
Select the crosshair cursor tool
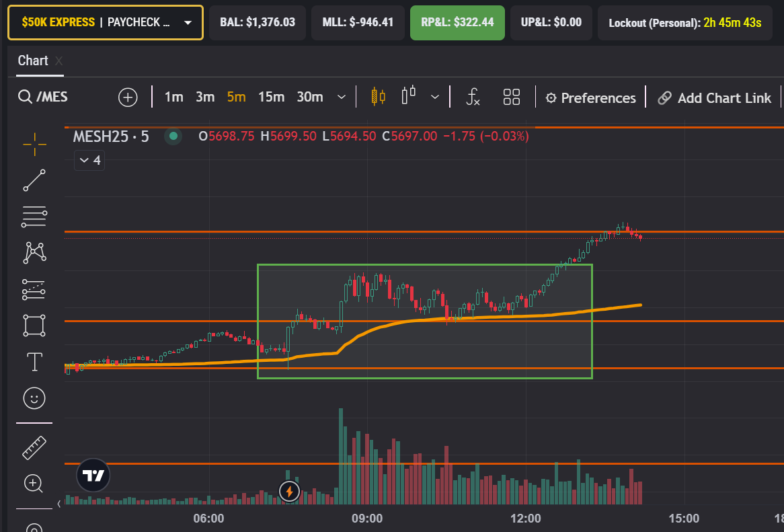click(x=34, y=144)
